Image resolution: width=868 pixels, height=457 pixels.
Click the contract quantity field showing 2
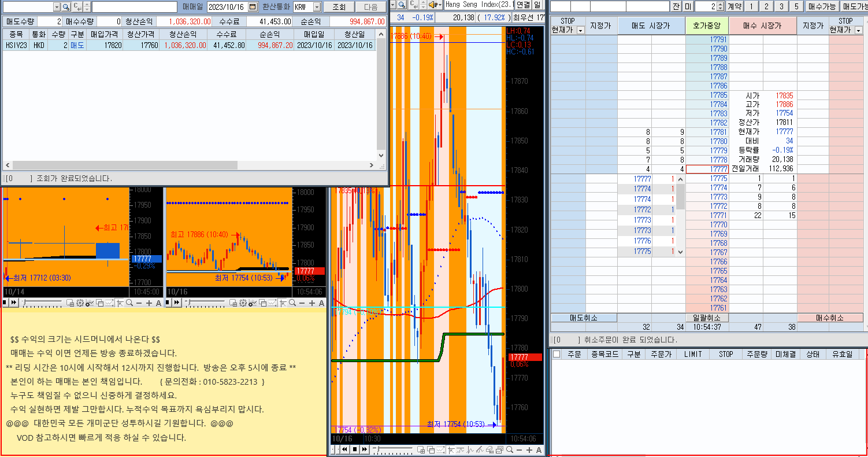tap(706, 7)
